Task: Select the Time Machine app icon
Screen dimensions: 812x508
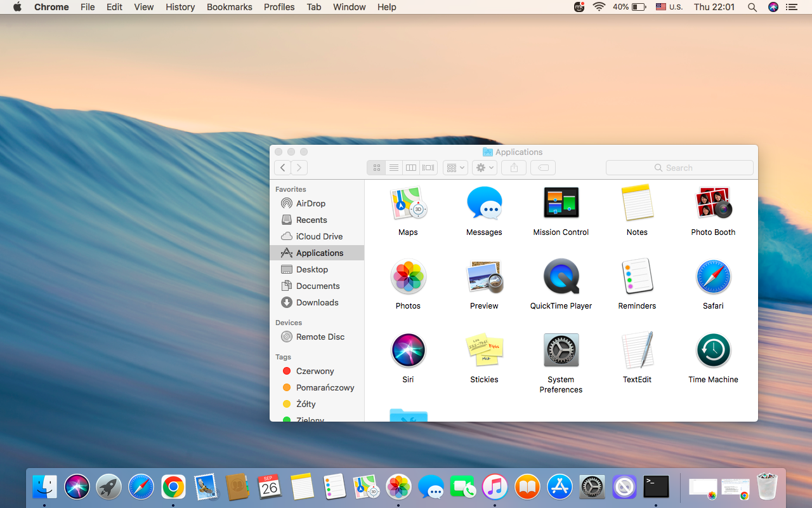Action: (x=713, y=351)
